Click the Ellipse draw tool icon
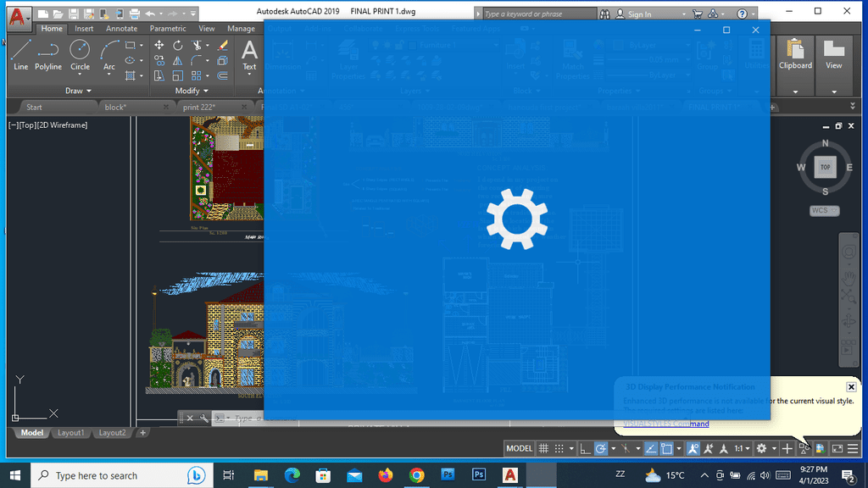The height and width of the screenshot is (488, 868). (x=130, y=60)
